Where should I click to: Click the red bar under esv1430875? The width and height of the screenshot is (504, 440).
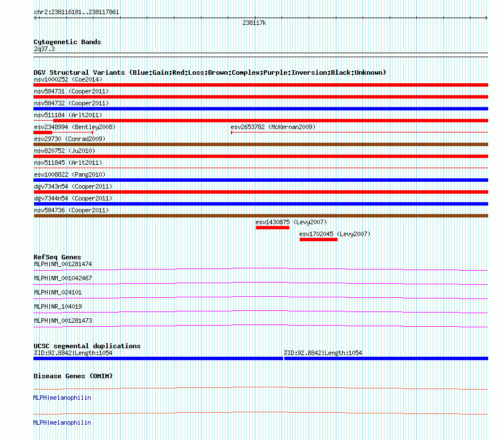coord(272,228)
